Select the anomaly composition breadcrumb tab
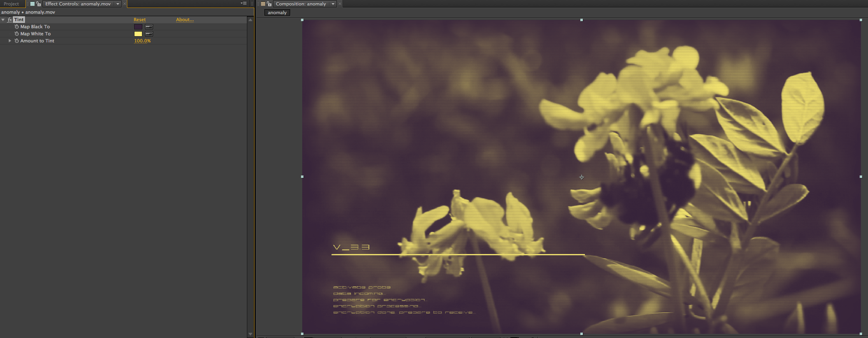The width and height of the screenshot is (868, 338). [x=277, y=12]
